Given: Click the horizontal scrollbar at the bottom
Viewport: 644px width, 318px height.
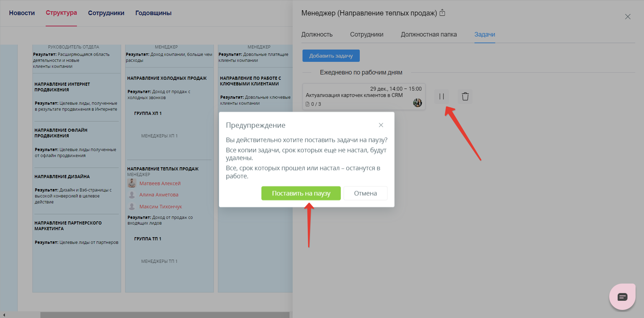Looking at the screenshot, I should [x=164, y=315].
